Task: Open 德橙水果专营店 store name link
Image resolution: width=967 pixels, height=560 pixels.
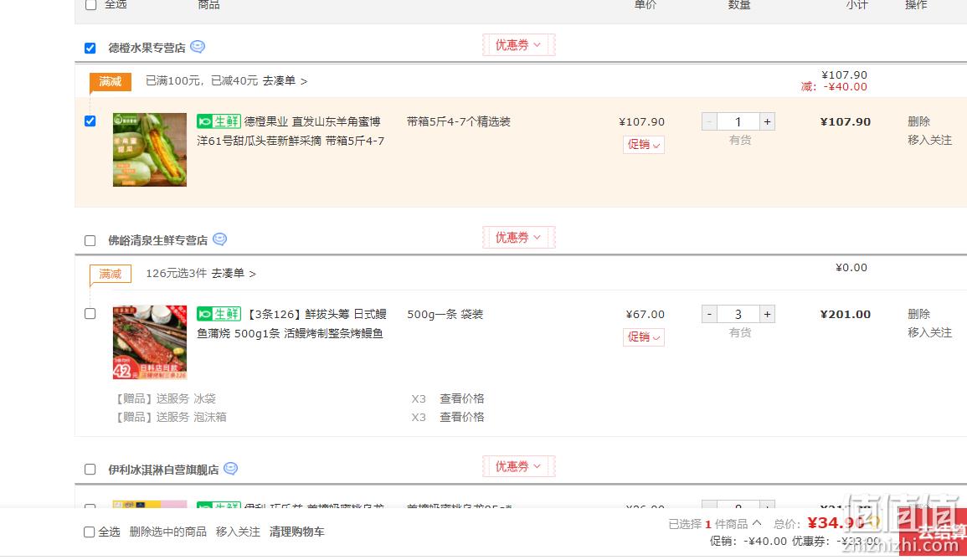Action: point(147,48)
